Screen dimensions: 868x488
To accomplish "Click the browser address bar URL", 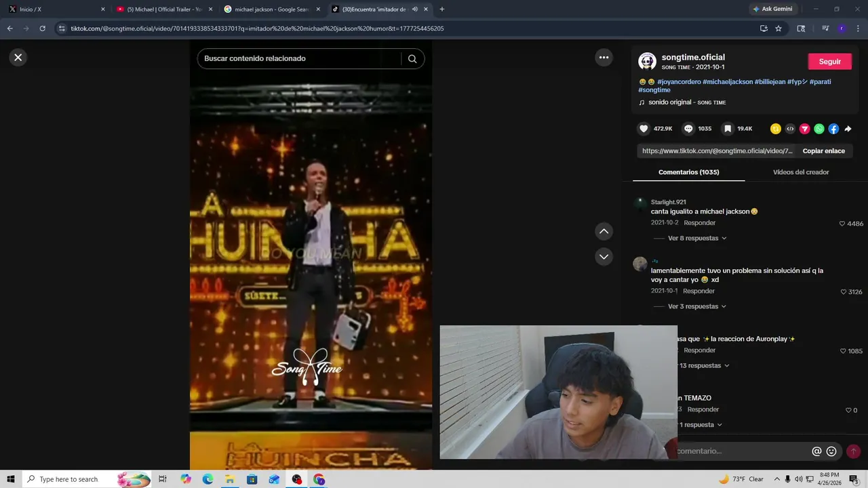I will 258,28.
